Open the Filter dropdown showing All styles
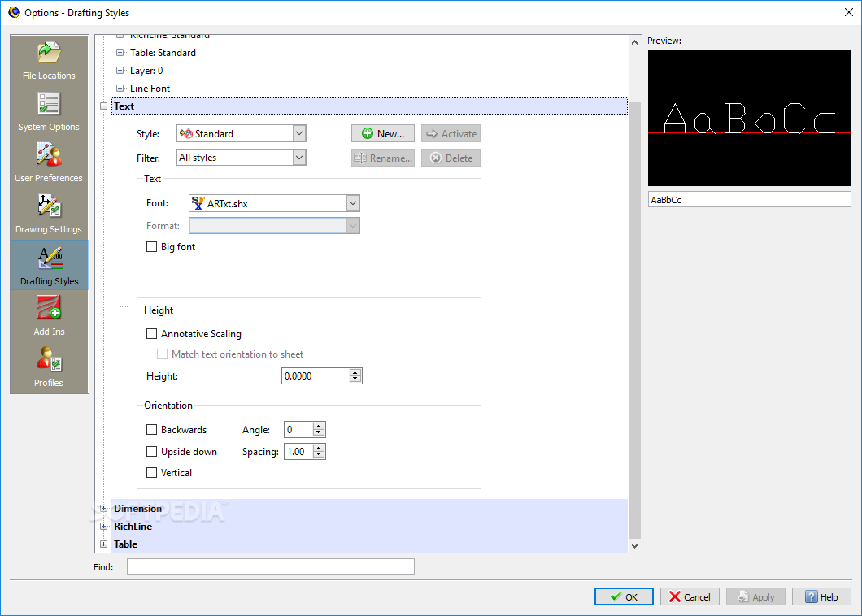Image resolution: width=862 pixels, height=616 pixels. (x=299, y=158)
